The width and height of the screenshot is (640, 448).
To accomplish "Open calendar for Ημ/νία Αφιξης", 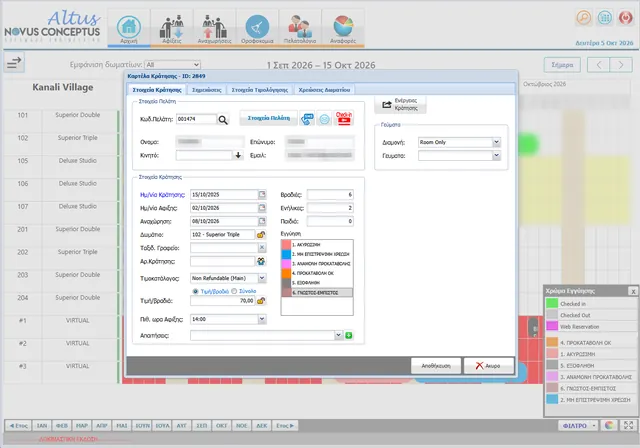I will (x=262, y=208).
